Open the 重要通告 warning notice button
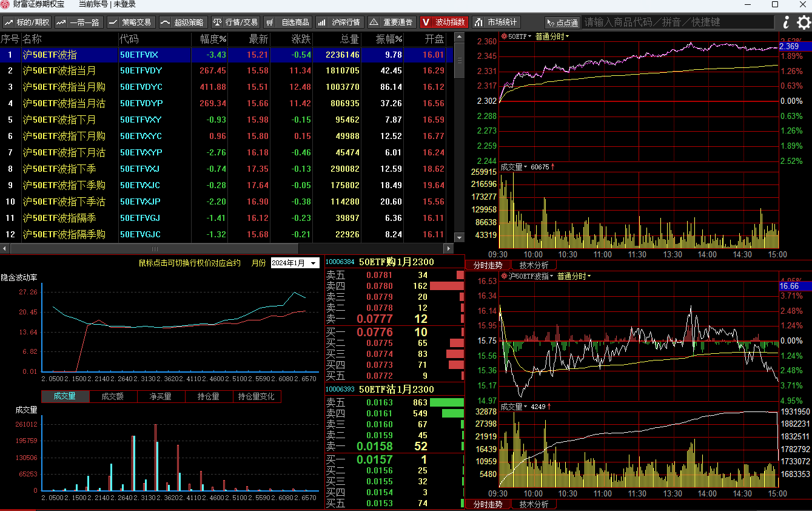 [x=392, y=22]
